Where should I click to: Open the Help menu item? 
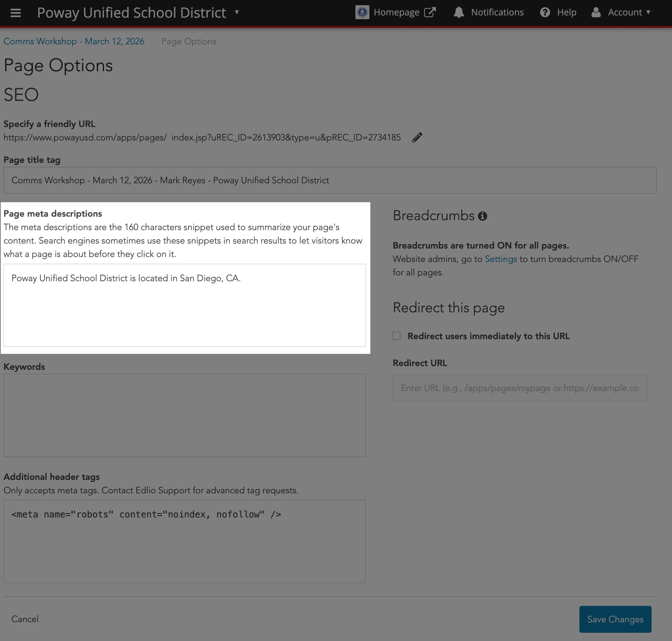point(566,12)
